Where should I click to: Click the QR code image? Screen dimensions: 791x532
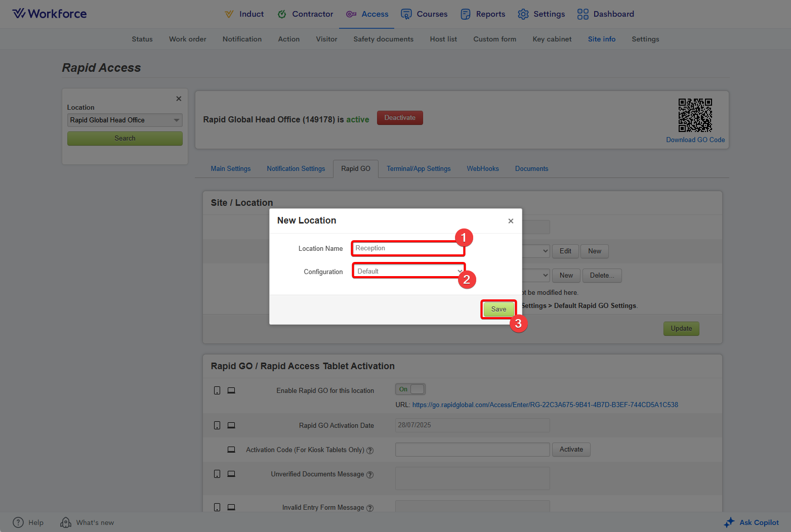(x=695, y=115)
